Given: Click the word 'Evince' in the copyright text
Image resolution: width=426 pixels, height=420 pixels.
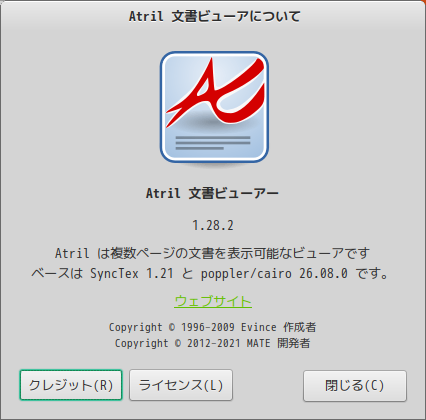Looking at the screenshot, I should point(259,327).
